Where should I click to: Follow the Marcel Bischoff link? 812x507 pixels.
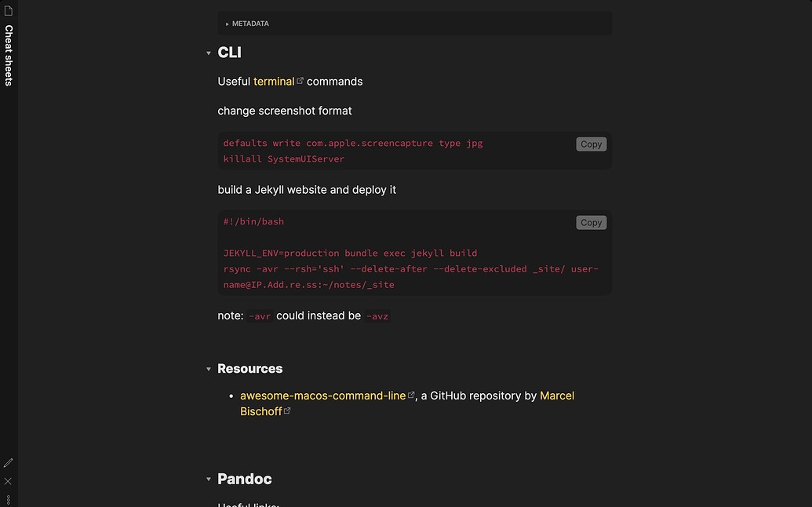click(x=557, y=396)
